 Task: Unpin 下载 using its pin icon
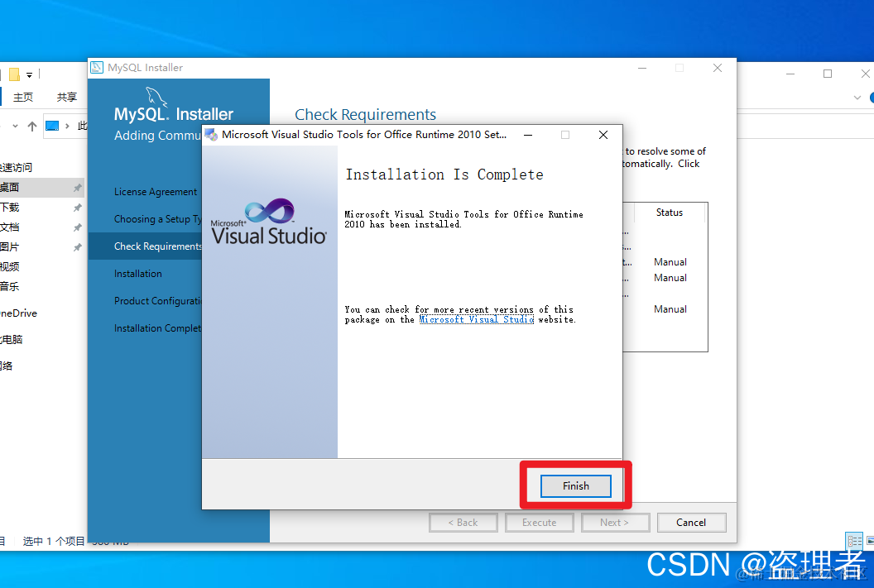[x=78, y=208]
